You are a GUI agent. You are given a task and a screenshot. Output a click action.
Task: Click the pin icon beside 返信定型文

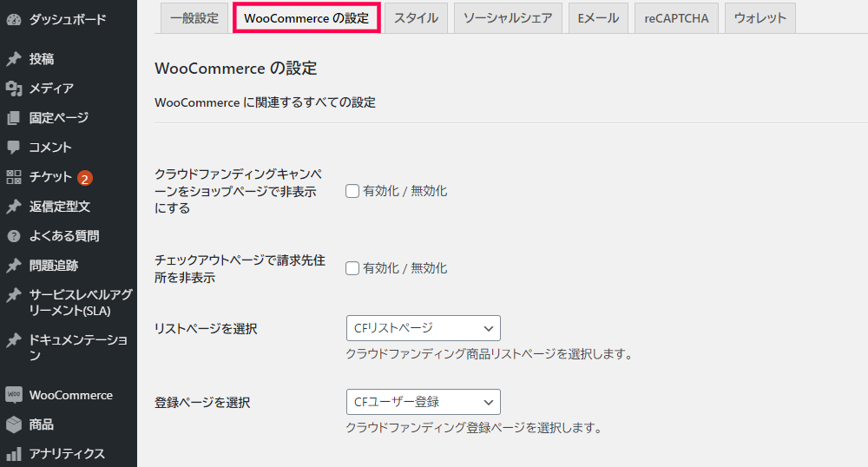coord(14,207)
